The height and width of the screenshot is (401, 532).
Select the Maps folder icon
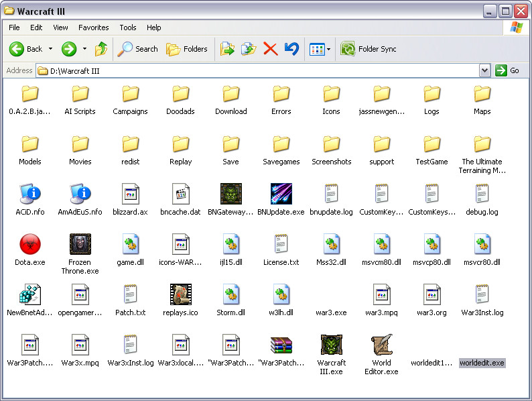pyautogui.click(x=482, y=94)
